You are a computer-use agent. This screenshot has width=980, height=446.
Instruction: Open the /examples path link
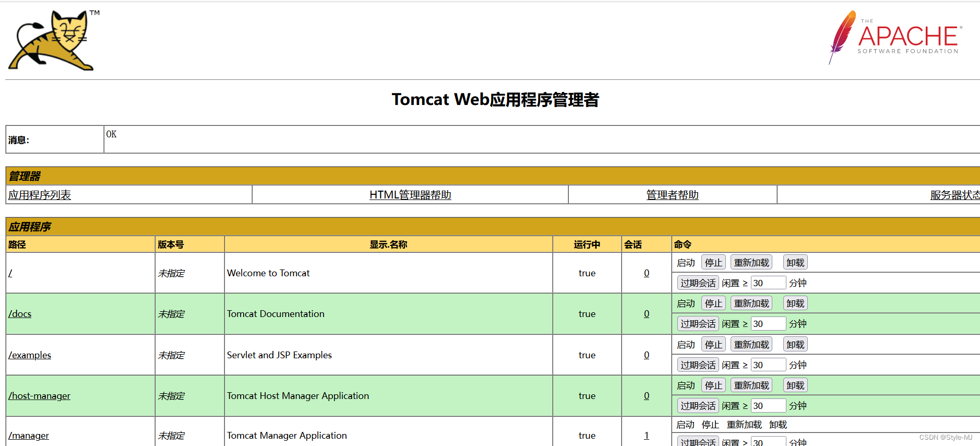pyautogui.click(x=30, y=355)
